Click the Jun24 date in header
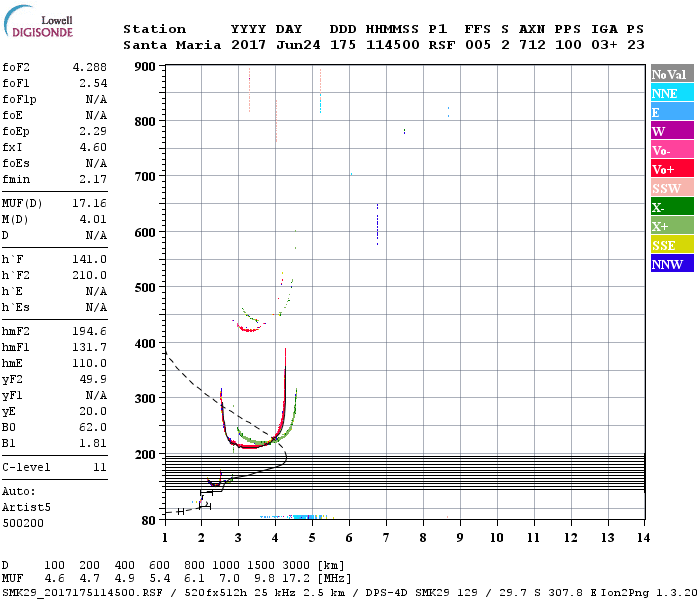 (298, 45)
